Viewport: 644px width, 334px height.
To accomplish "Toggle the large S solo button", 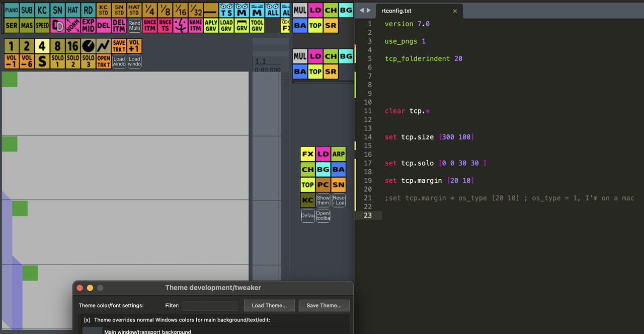I will pyautogui.click(x=42, y=61).
